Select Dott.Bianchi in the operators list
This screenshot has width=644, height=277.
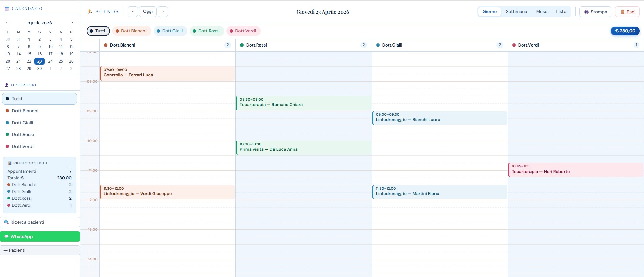pos(39,111)
